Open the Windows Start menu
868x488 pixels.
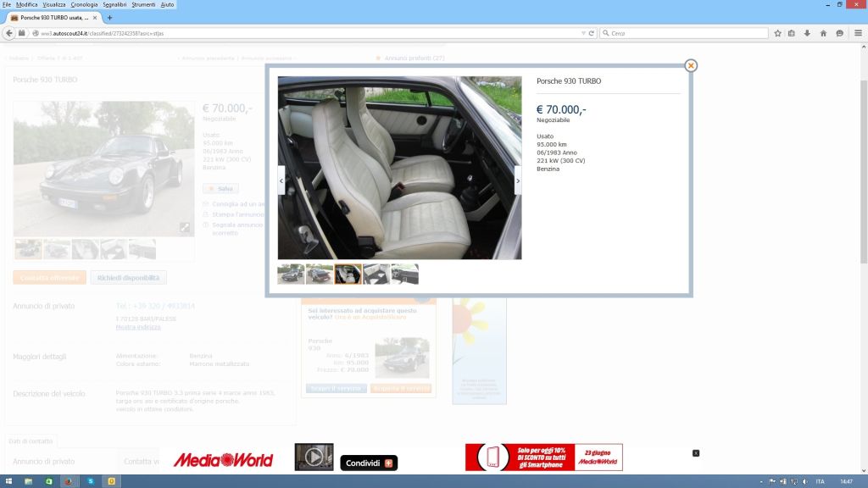pos(8,481)
